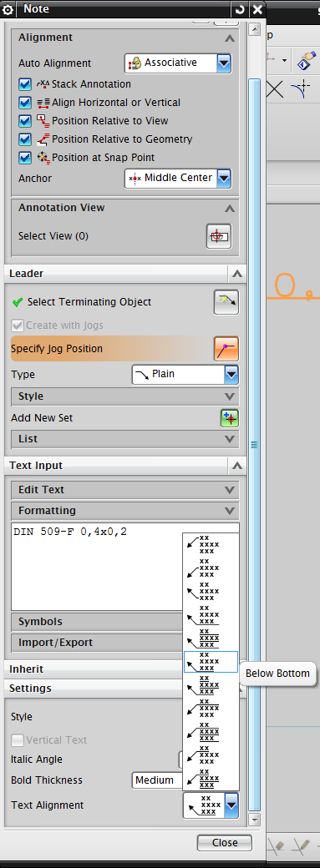Click the reset arrow in Note title bar
Viewport: 320px width, 868px height.
240,9
